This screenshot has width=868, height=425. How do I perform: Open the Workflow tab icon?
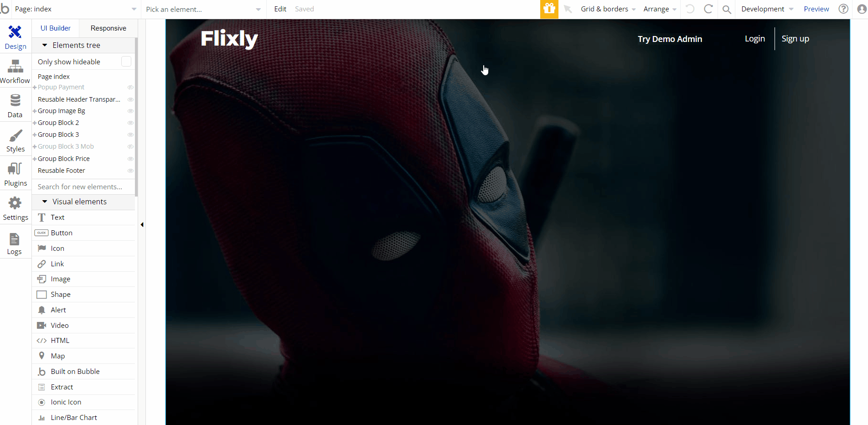(x=15, y=67)
